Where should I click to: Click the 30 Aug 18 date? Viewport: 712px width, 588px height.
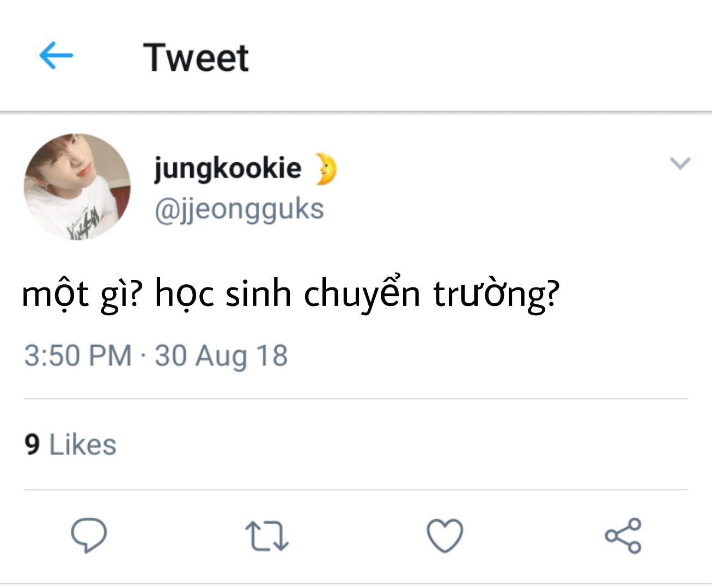coord(221,356)
